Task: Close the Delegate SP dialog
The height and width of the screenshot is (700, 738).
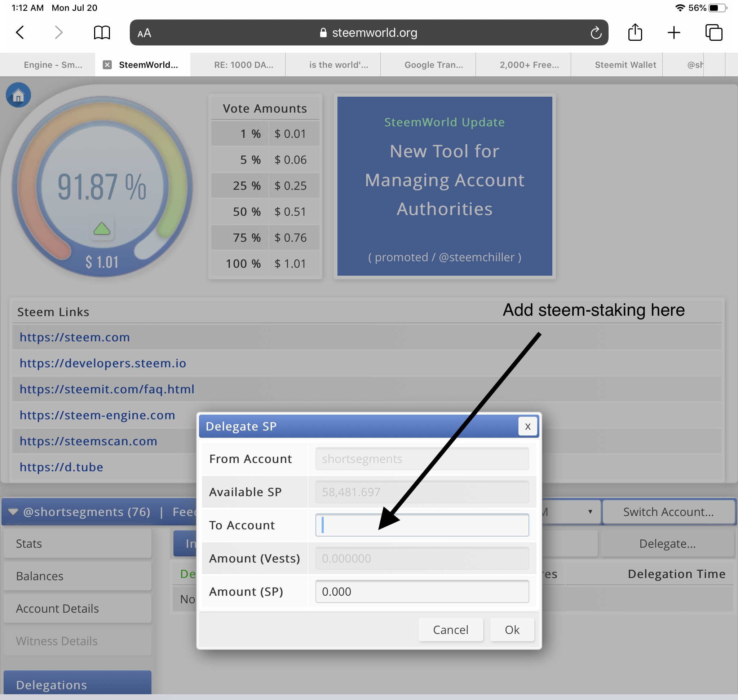Action: (527, 426)
